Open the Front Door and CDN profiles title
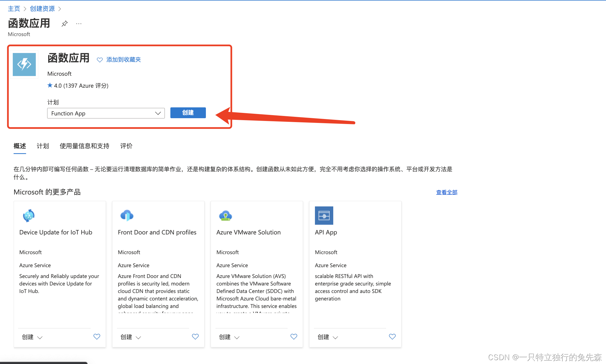The width and height of the screenshot is (606, 364). [157, 232]
